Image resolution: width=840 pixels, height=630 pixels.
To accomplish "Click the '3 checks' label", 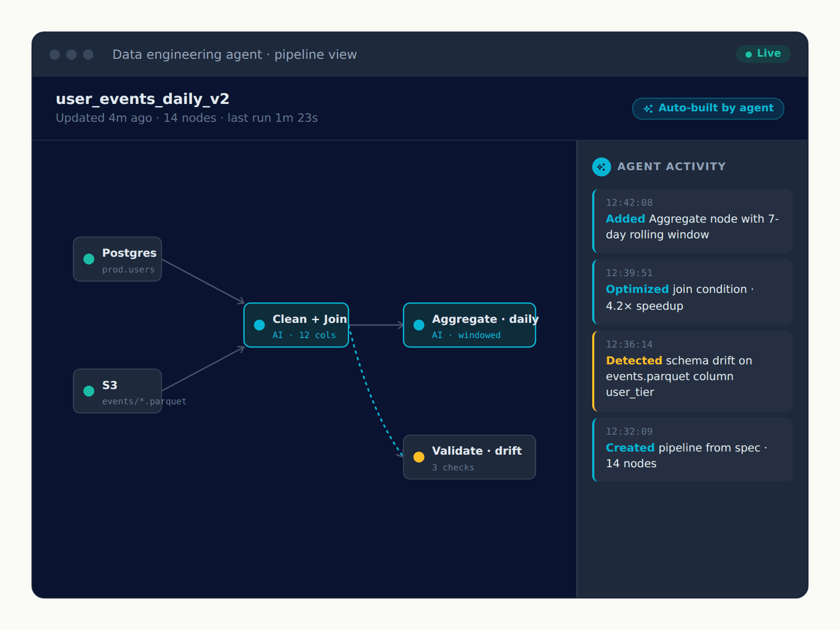I will click(x=453, y=468).
